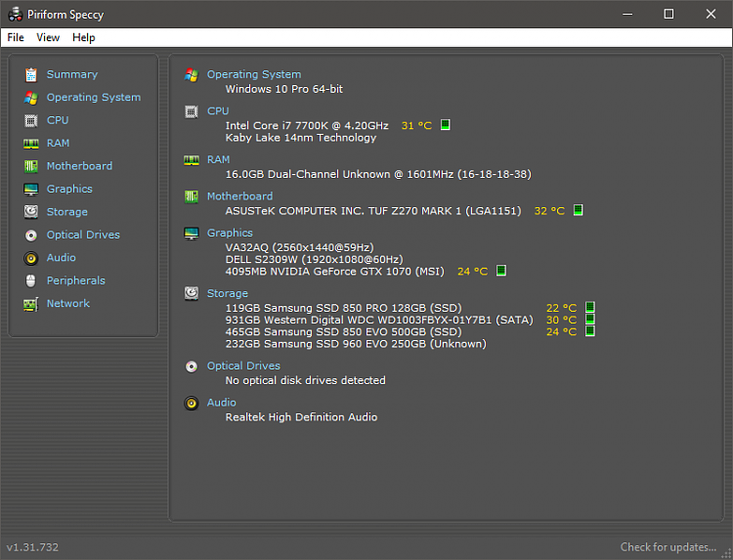Click the Summary clipboard icon in sidebar

coord(31,75)
